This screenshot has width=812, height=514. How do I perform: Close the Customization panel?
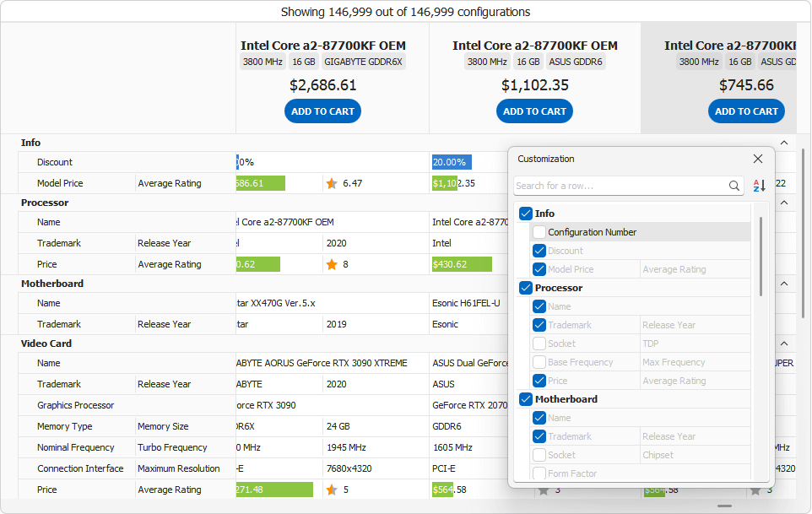757,159
